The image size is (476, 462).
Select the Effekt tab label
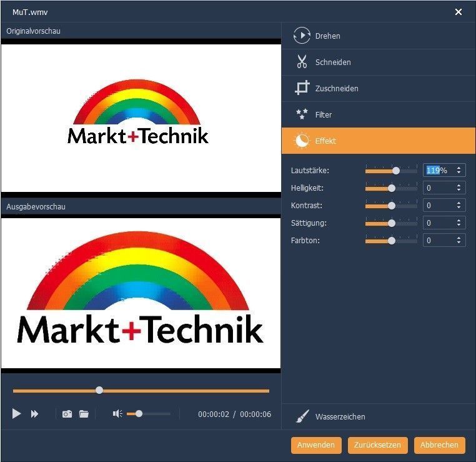click(325, 141)
